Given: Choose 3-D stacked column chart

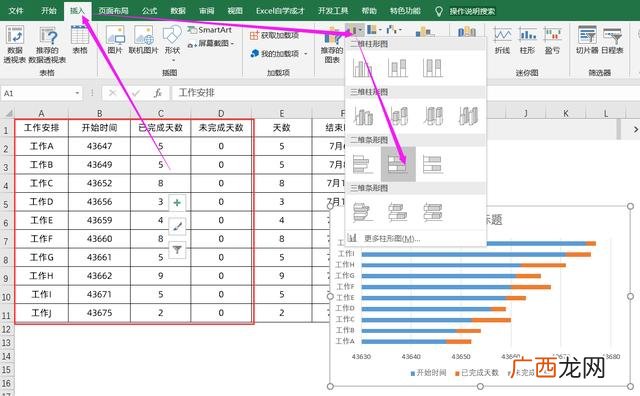Looking at the screenshot, I should tap(398, 116).
